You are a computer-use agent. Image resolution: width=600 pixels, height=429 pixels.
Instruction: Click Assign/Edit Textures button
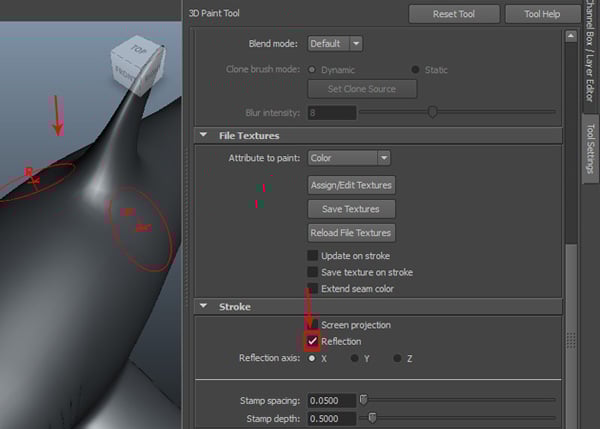point(351,185)
